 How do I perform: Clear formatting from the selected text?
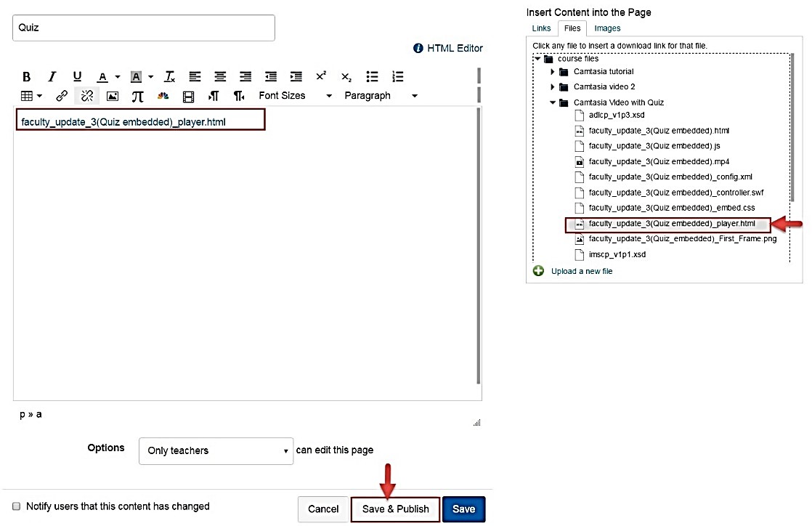(x=169, y=77)
